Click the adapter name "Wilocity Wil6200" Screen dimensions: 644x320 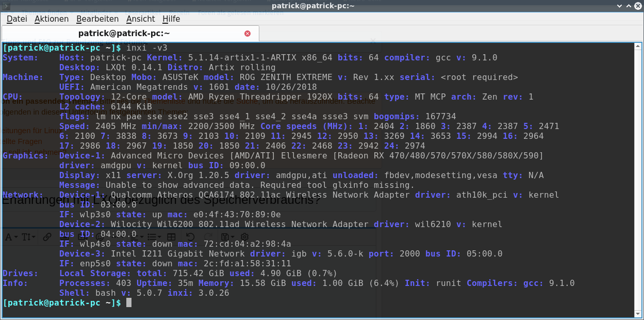[152, 224]
